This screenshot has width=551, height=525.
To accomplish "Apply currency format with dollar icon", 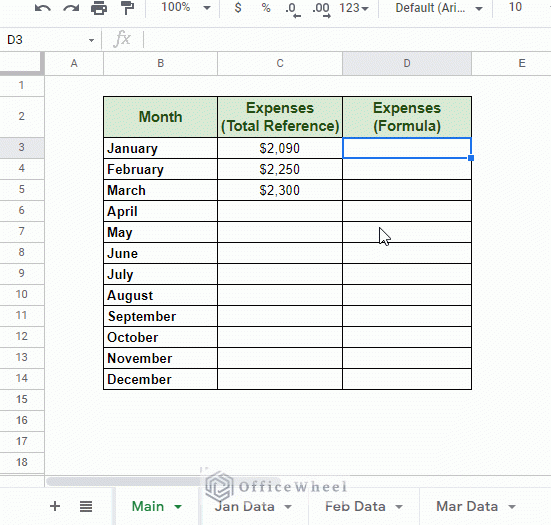I will click(238, 7).
